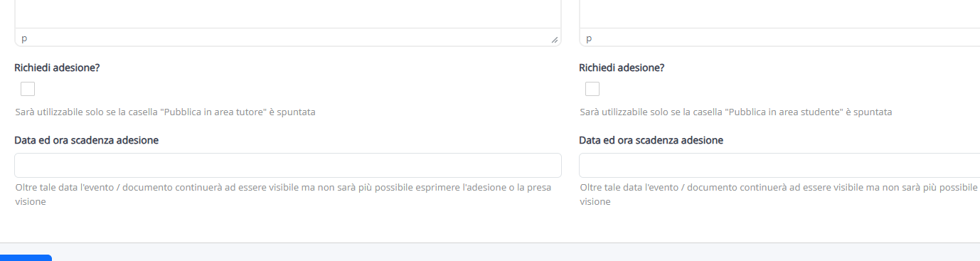Click the grey footer bar beside blue button
Screen dimensions: 980x261
tap(516, 252)
